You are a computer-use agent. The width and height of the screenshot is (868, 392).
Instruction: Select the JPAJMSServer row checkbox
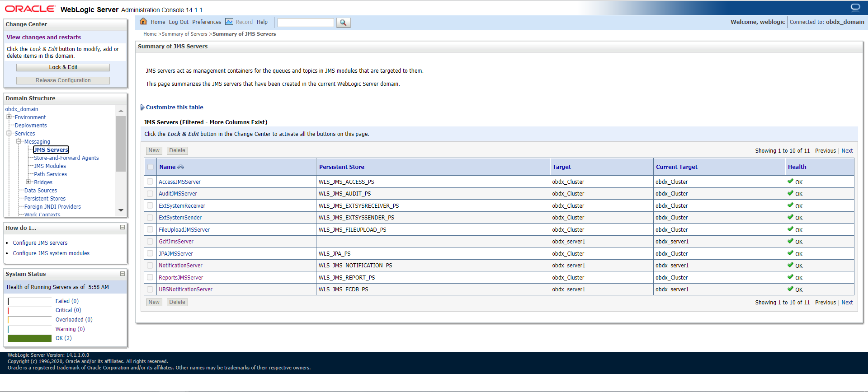click(150, 253)
